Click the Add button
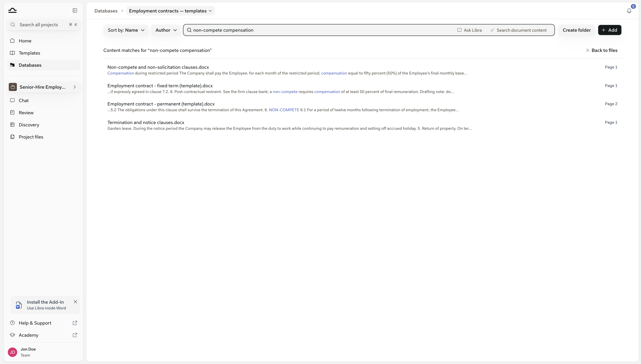This screenshot has height=364, width=641. [609, 30]
